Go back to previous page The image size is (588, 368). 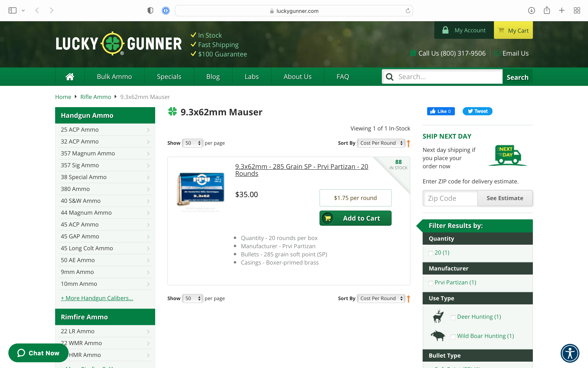pos(37,10)
